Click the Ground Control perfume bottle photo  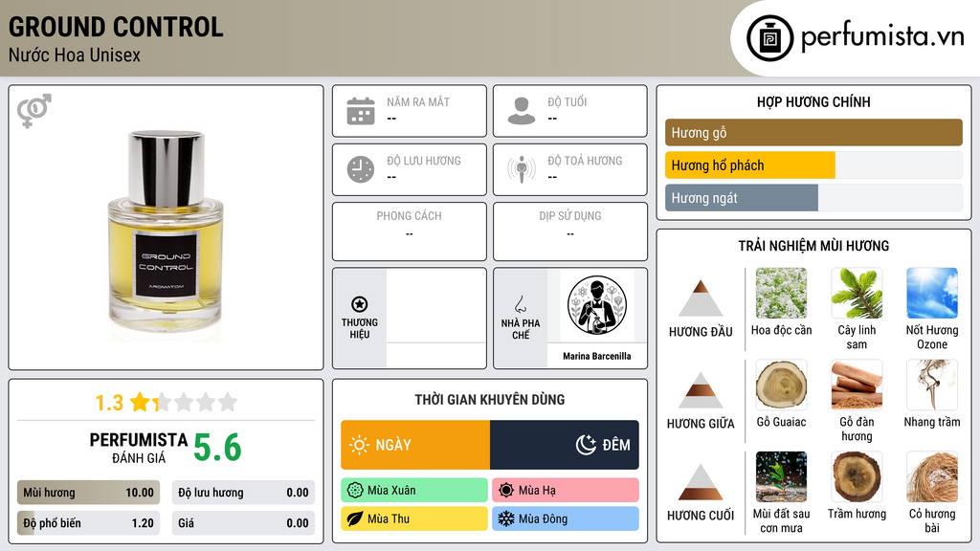tap(166, 234)
